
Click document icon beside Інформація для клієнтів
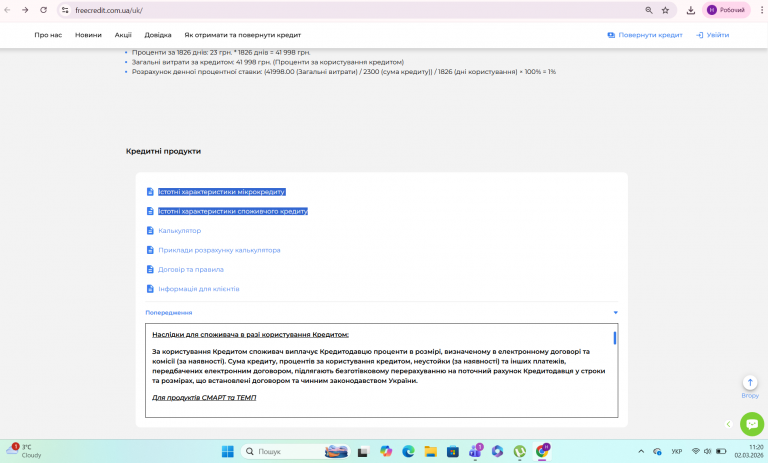[x=150, y=289]
